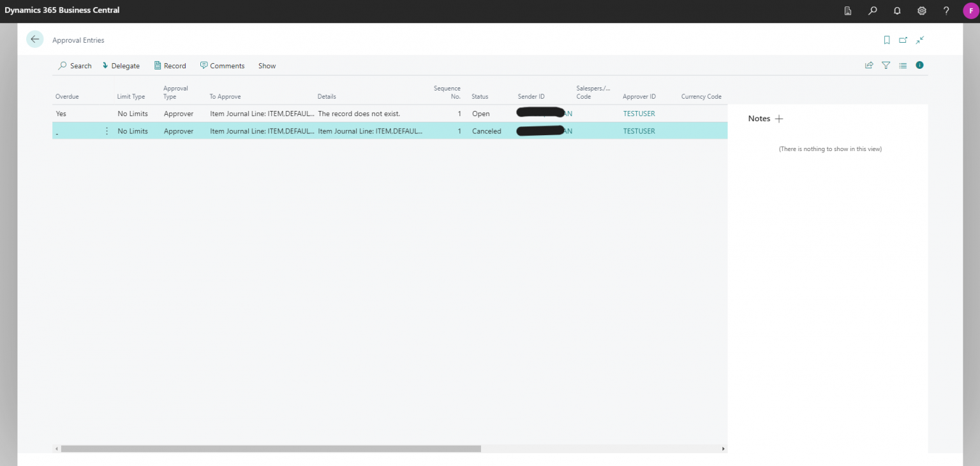Click the back arrow on Approval Entries
The height and width of the screenshot is (466, 980).
click(35, 39)
